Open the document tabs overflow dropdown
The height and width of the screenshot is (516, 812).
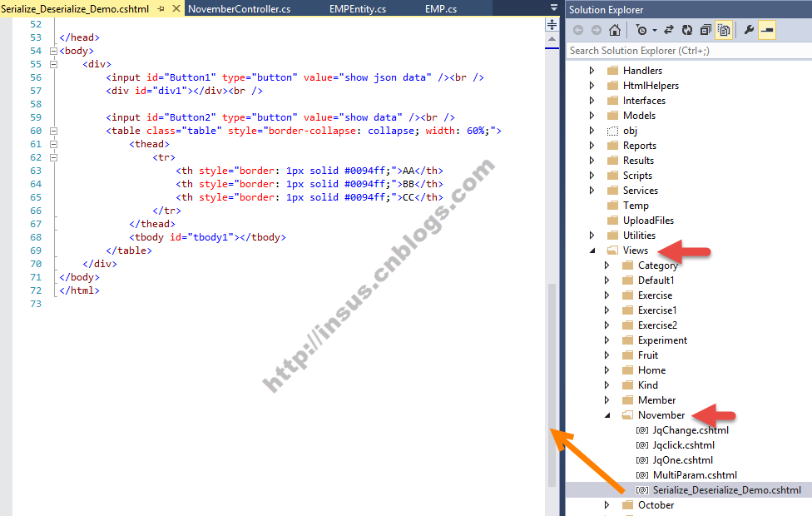click(x=553, y=7)
